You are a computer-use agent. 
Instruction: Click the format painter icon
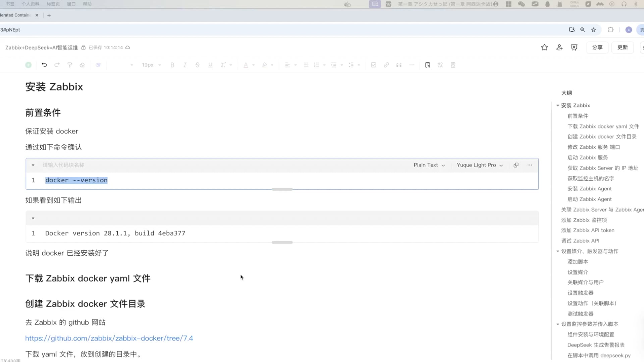pos(70,65)
